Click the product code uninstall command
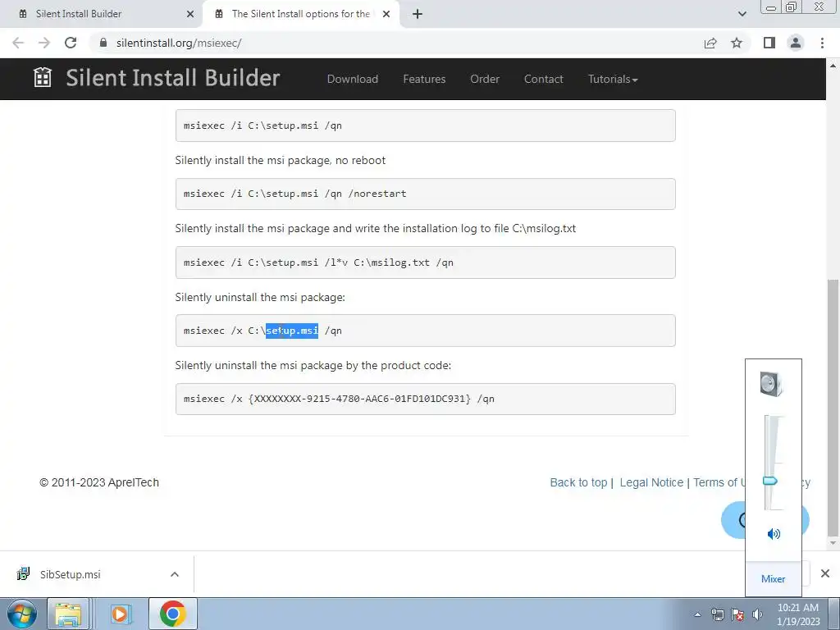840x630 pixels. pyautogui.click(x=426, y=399)
